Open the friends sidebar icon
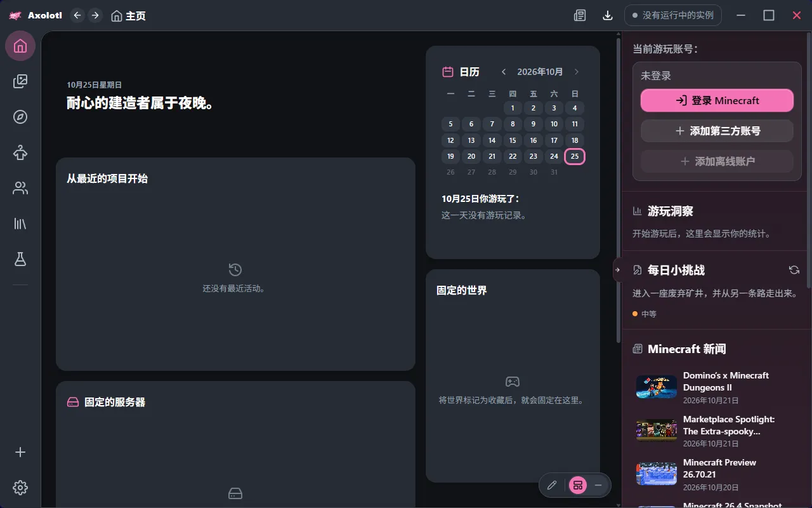Screen dimensions: 812x508 pos(20,188)
